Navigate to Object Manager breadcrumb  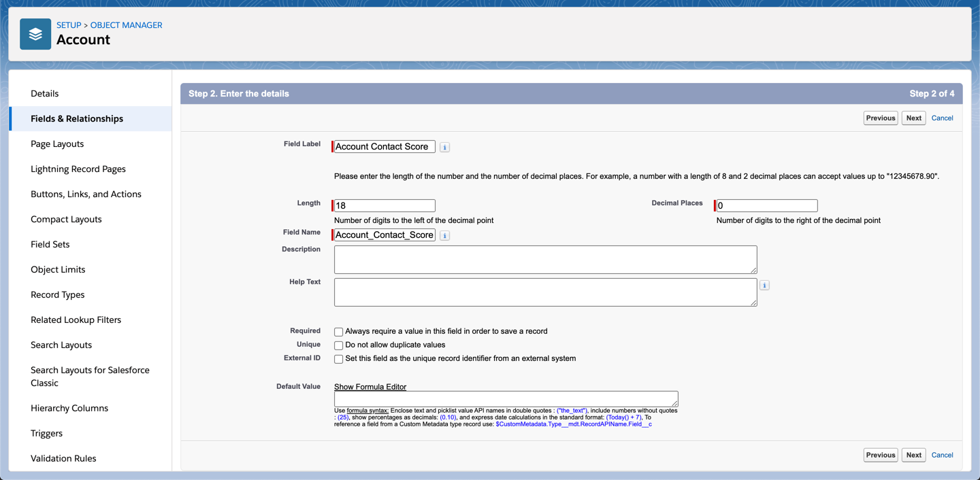point(126,25)
